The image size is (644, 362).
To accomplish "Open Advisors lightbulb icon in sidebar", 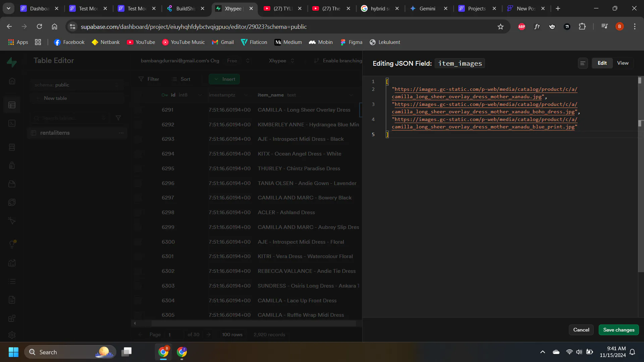I will pos(12,244).
